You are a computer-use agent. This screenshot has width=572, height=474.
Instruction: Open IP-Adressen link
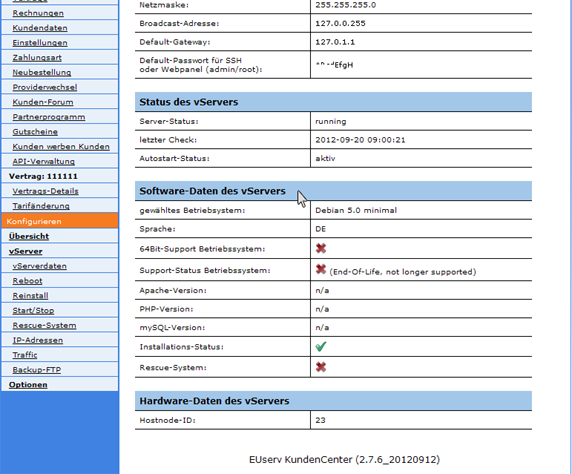click(x=38, y=340)
